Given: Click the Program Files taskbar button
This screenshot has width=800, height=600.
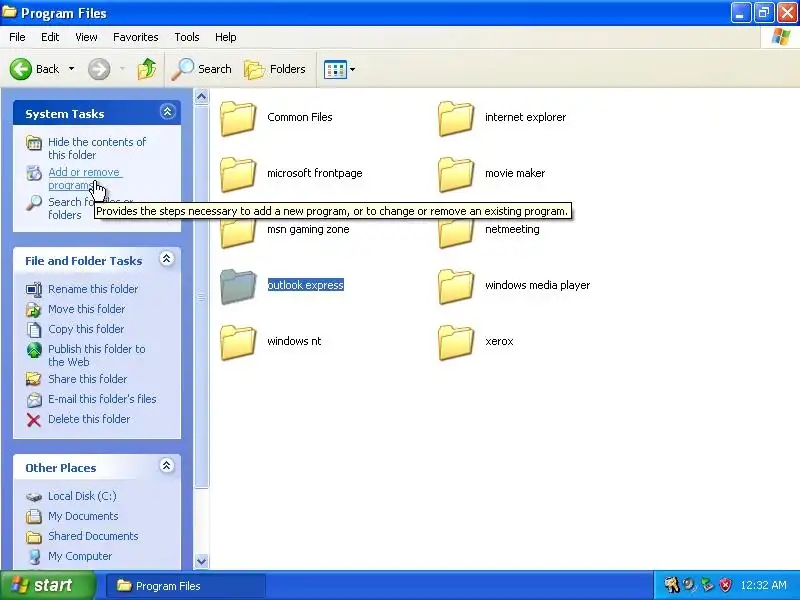Looking at the screenshot, I should 186,586.
